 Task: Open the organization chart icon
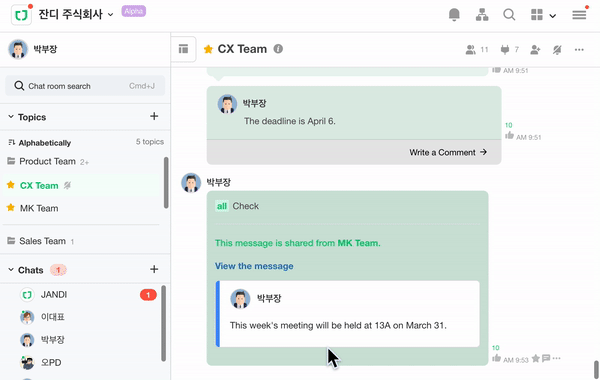pos(482,15)
